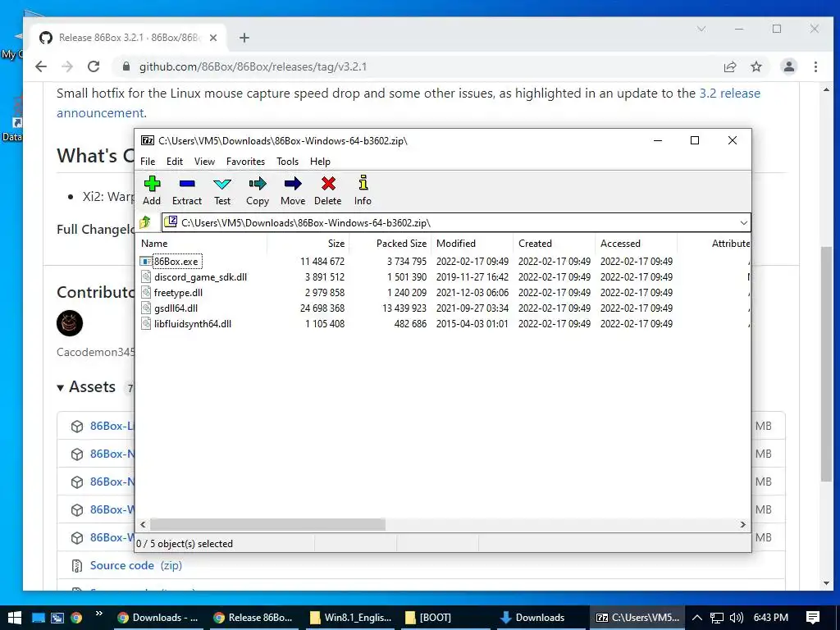The width and height of the screenshot is (840, 630).
Task: Open the Windows Start menu
Action: [x=14, y=618]
